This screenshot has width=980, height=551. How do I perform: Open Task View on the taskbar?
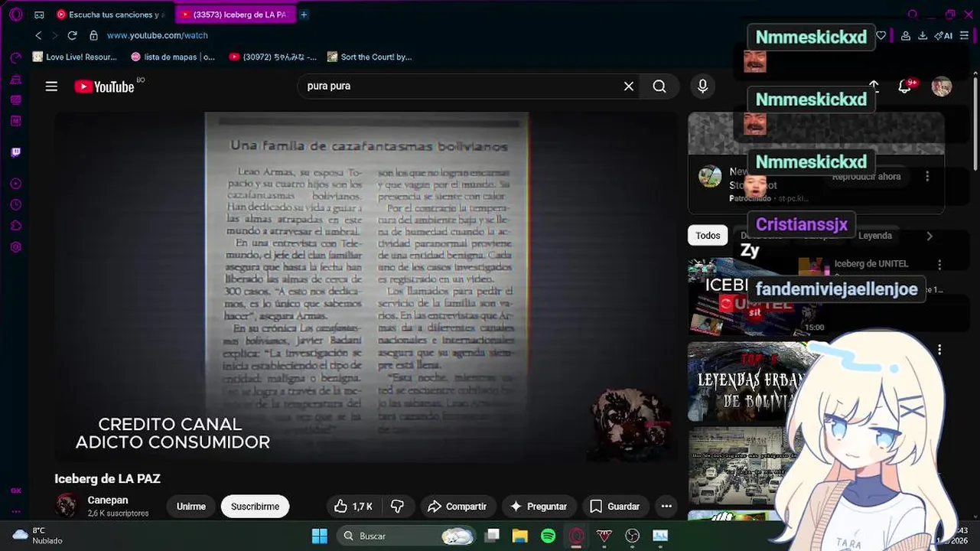tap(492, 536)
